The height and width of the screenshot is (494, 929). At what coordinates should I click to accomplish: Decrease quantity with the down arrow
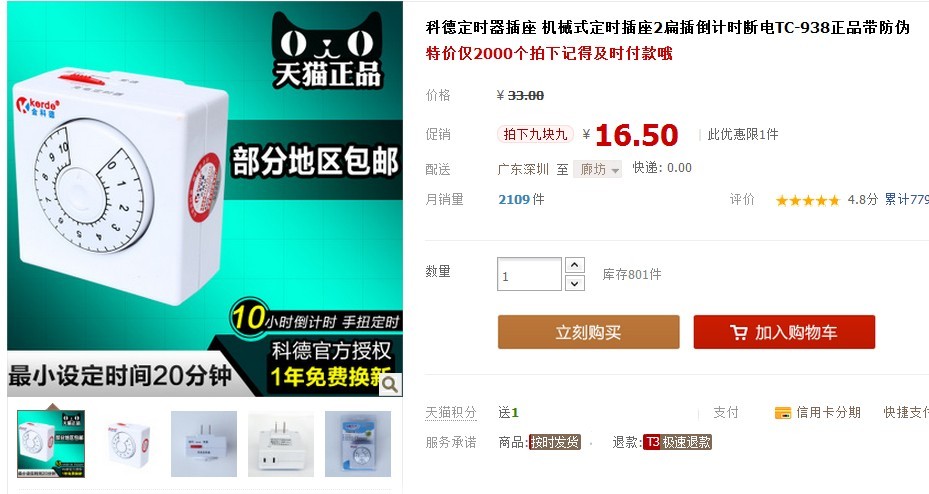click(575, 283)
